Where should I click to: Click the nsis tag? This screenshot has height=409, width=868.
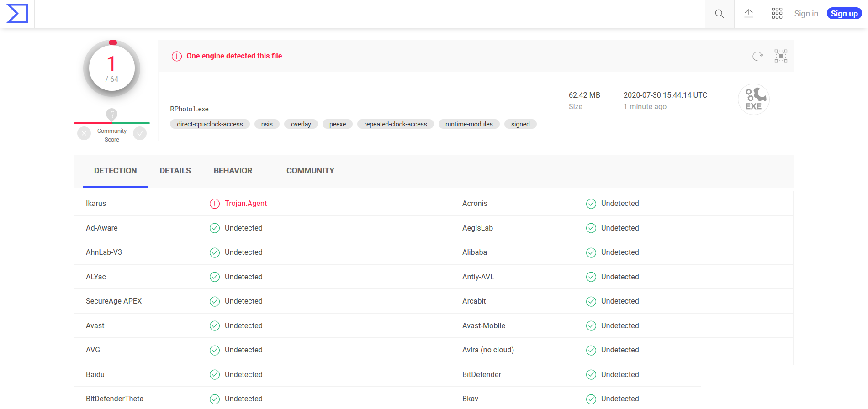267,124
